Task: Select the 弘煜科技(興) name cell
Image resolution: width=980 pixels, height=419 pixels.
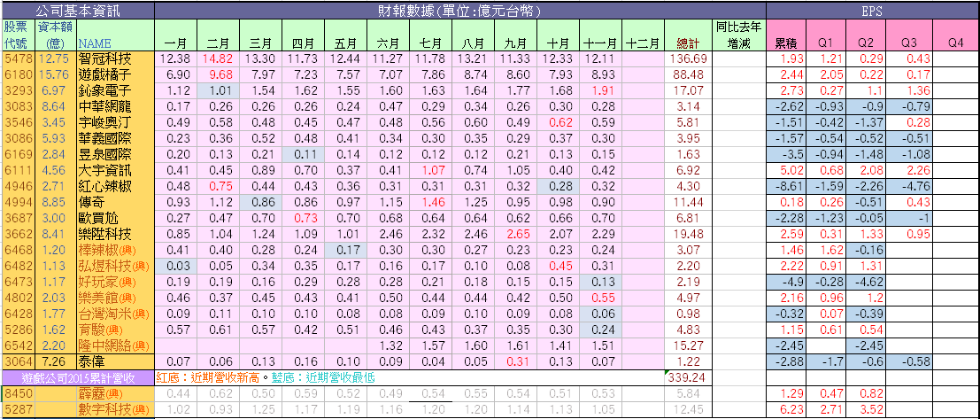Action: 115,265
